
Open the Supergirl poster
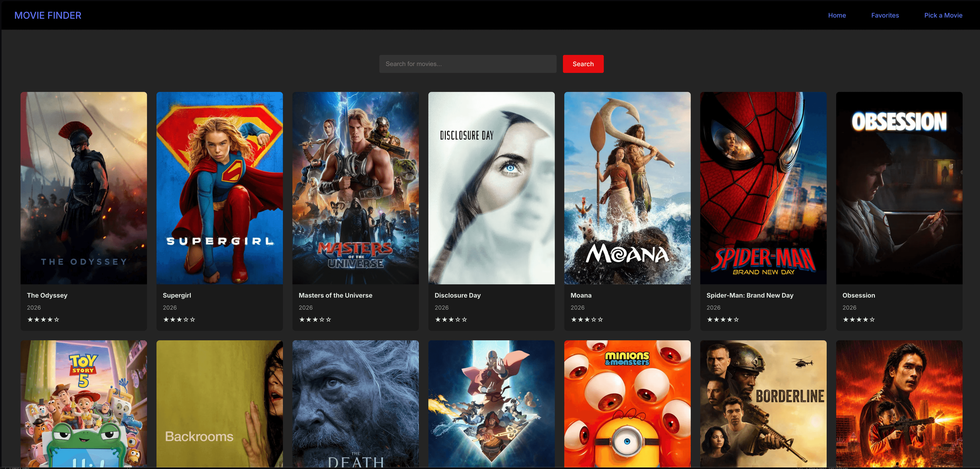[219, 188]
